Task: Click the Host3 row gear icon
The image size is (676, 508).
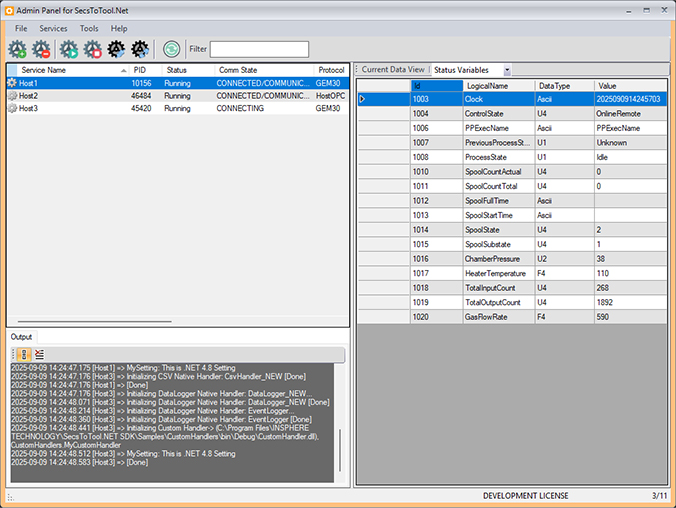Action: tap(12, 108)
